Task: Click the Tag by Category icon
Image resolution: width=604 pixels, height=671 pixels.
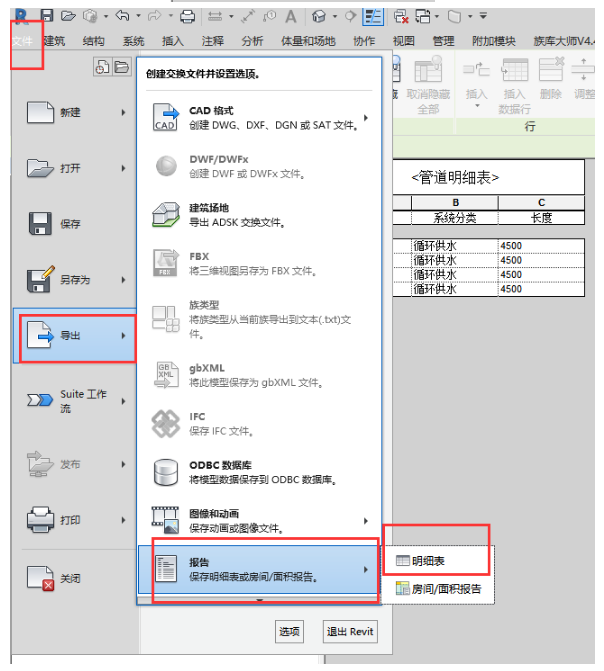Action: tap(269, 17)
